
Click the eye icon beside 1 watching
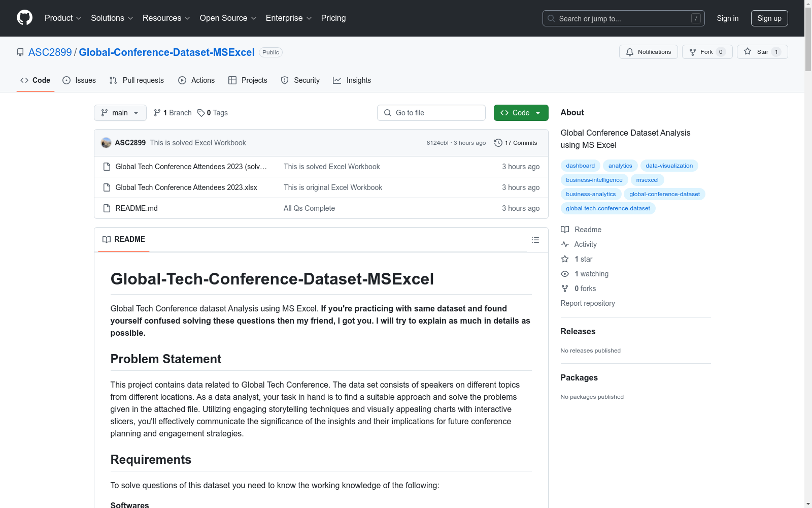[x=565, y=274]
